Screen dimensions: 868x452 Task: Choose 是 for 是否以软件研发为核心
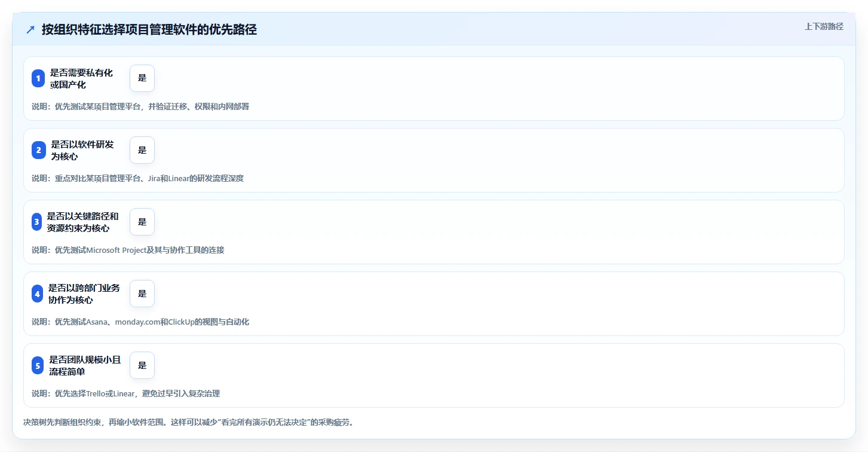[x=142, y=150]
